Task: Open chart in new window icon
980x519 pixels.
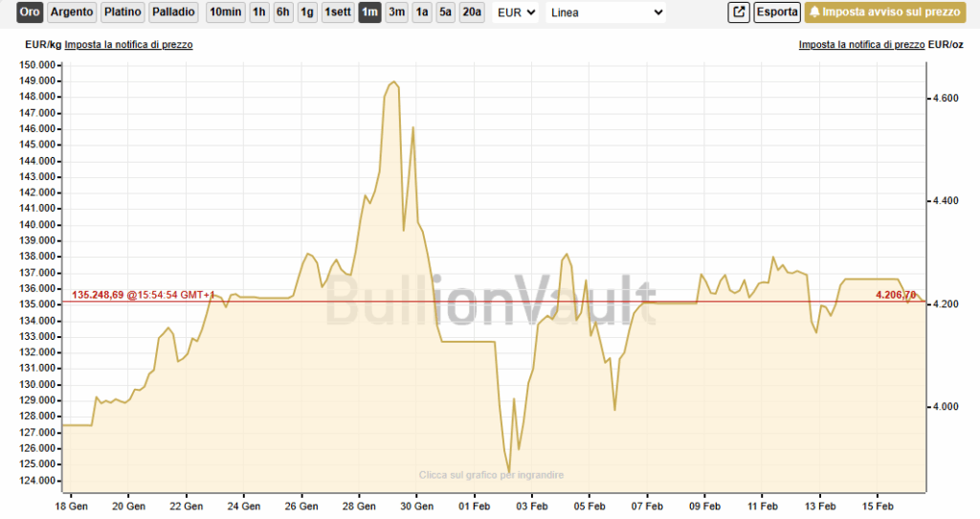Action: tap(739, 12)
